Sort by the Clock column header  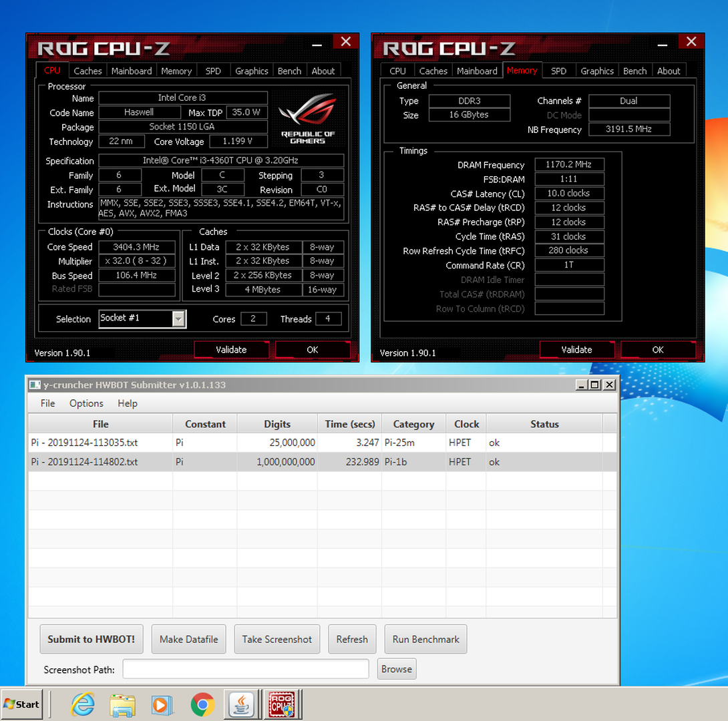(466, 424)
